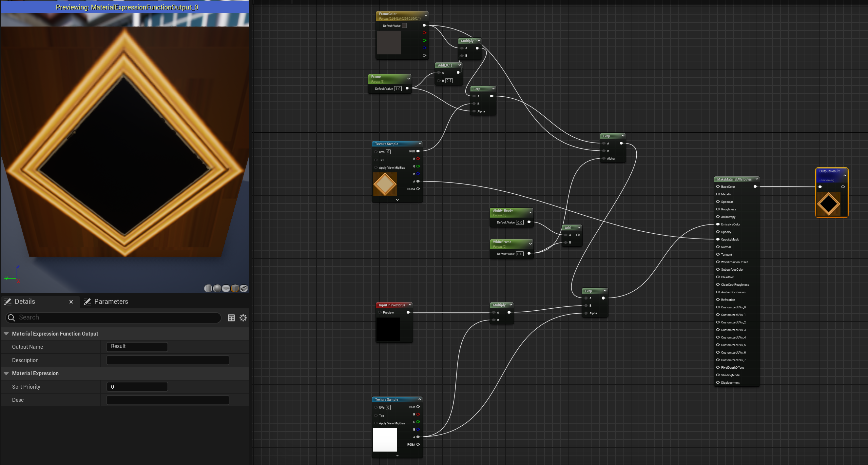Open the Details panel settings gear
The height and width of the screenshot is (465, 868).
(x=243, y=318)
